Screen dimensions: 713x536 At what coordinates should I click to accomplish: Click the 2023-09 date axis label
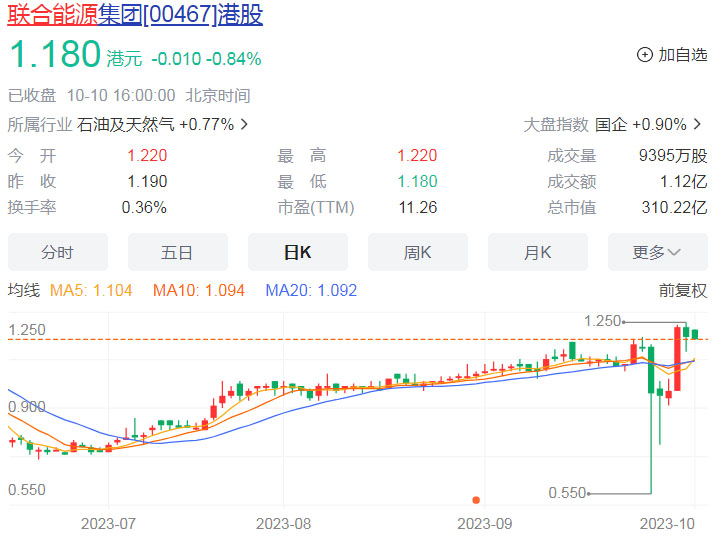(485, 524)
